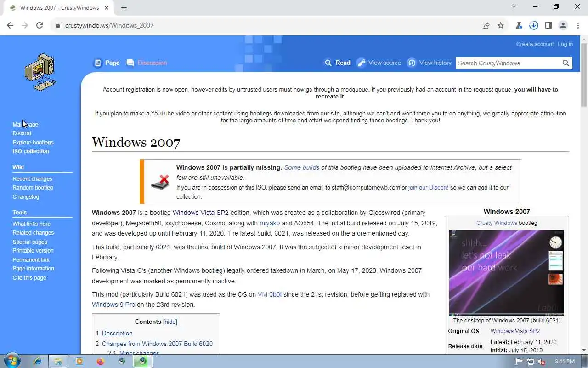Open the Changelog sidebar link
The height and width of the screenshot is (368, 588).
(x=26, y=197)
